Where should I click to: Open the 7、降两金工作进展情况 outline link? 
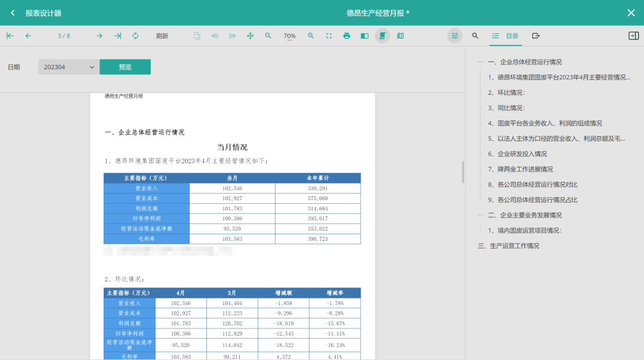(525, 169)
